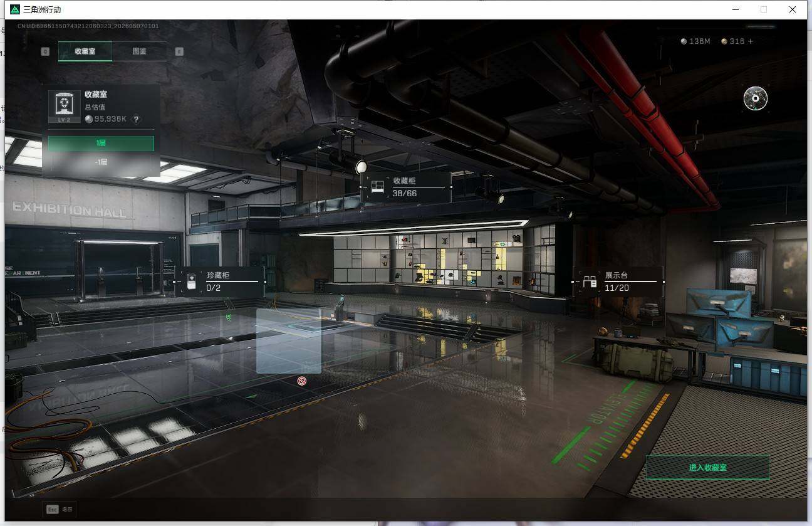The height and width of the screenshot is (526, 812).
Task: Click the 总估值 label
Action: click(x=95, y=107)
